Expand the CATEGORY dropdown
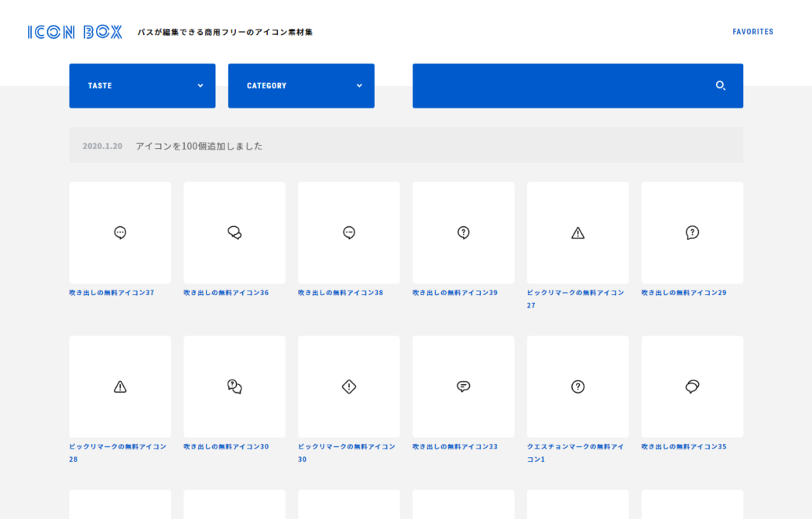 point(301,86)
